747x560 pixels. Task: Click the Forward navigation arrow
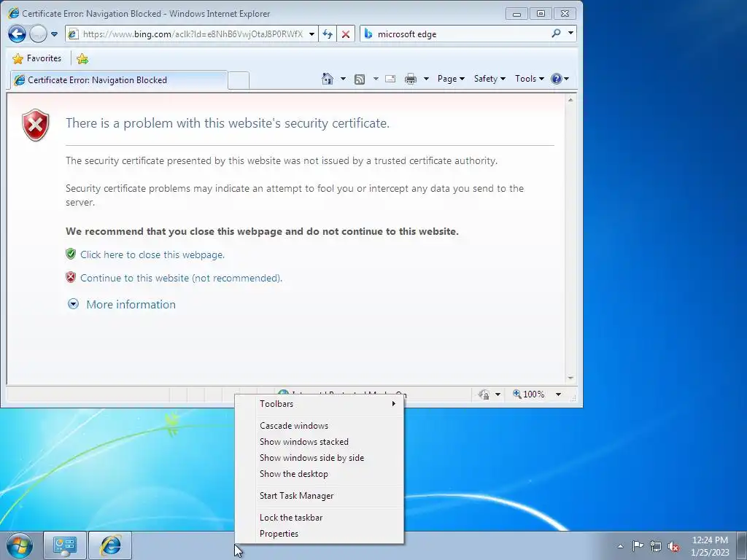[38, 34]
